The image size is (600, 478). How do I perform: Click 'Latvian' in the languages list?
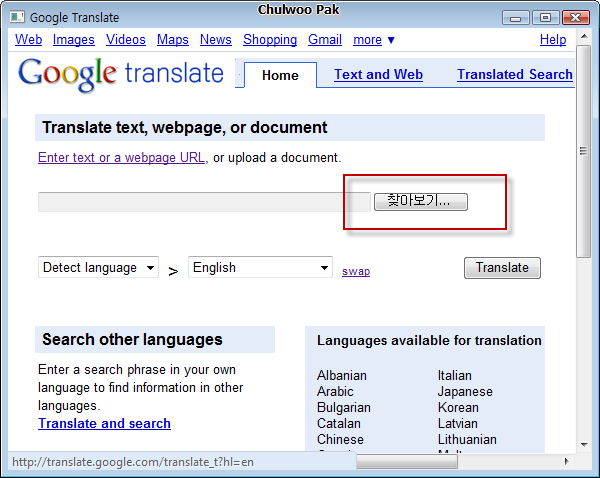(x=458, y=424)
